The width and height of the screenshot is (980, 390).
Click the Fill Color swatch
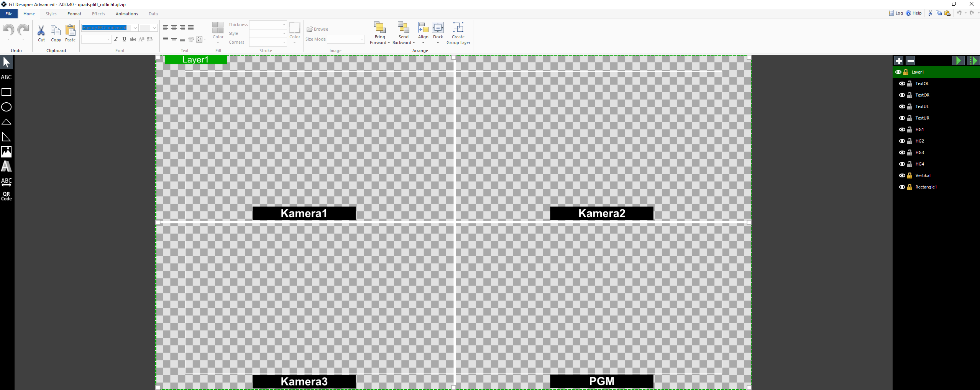coord(218,28)
